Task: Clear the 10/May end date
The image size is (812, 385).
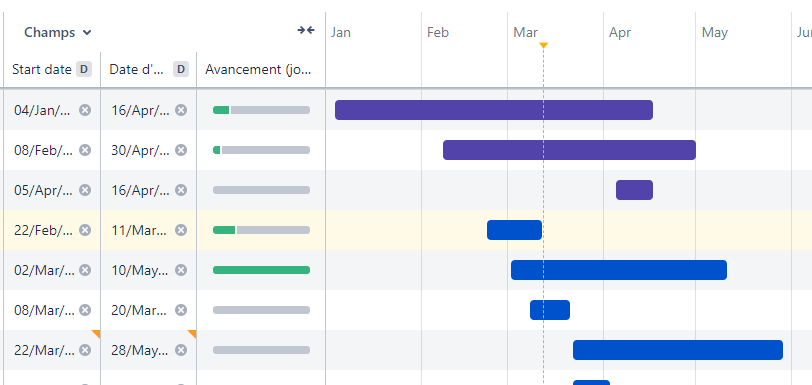Action: click(x=181, y=270)
